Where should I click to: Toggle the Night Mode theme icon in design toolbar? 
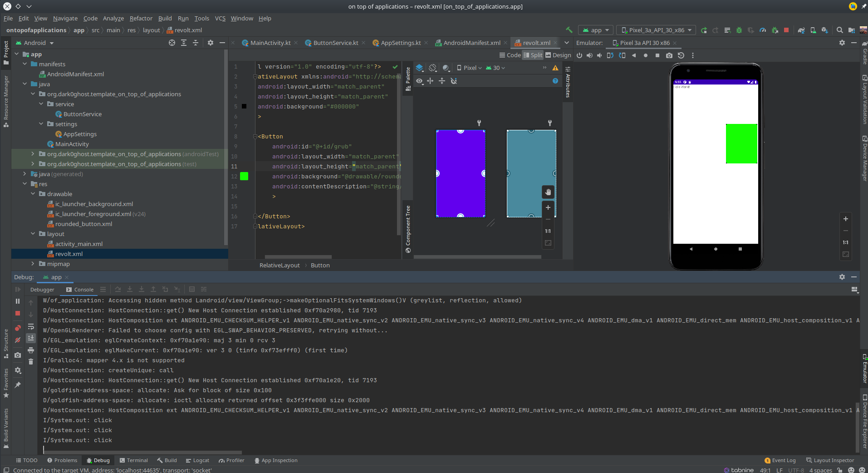pos(446,68)
